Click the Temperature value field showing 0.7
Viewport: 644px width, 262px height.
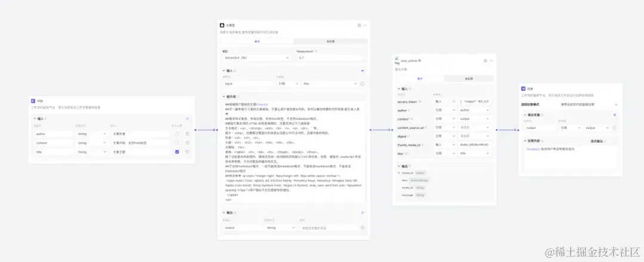coord(330,57)
